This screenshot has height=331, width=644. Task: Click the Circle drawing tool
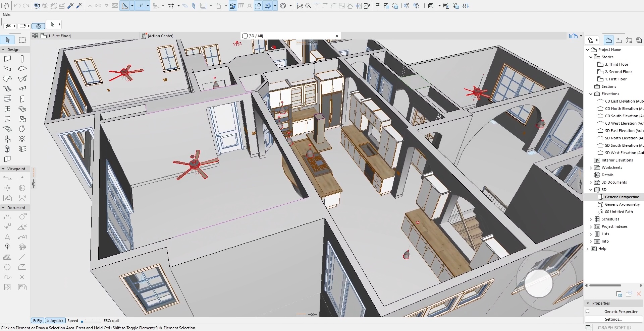coord(7,267)
